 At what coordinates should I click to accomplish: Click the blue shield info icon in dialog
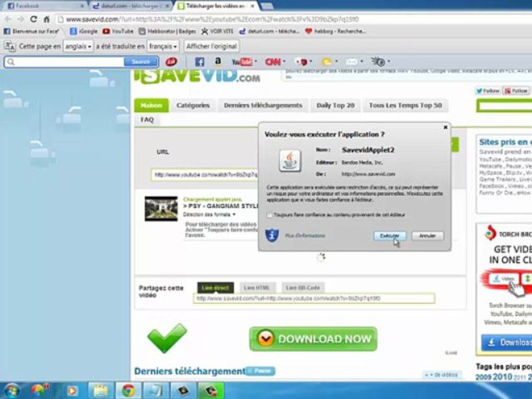pos(272,235)
